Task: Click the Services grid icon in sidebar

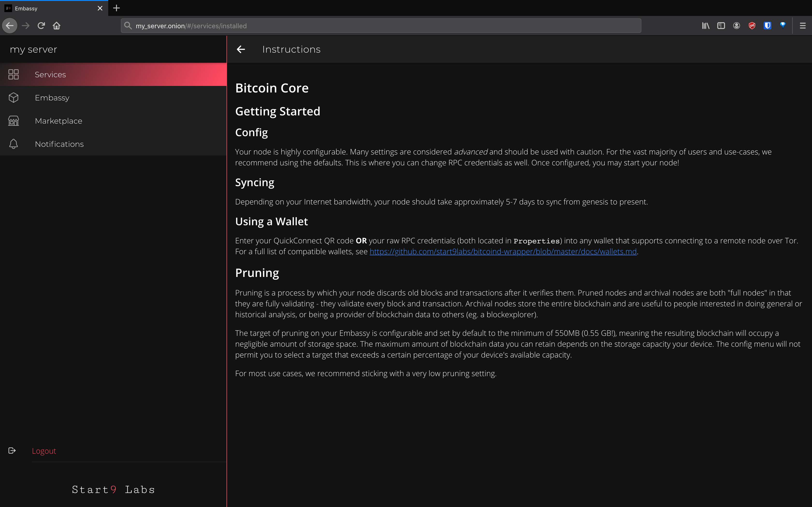Action: click(x=14, y=74)
